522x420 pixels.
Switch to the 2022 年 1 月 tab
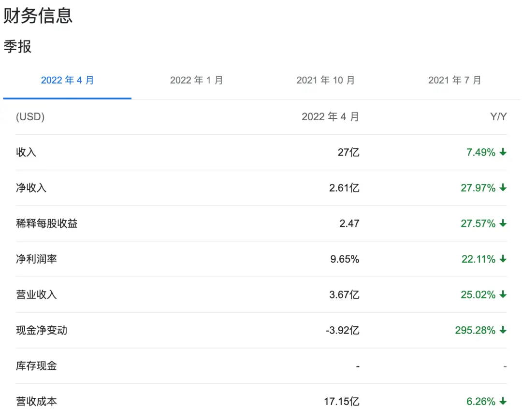(x=196, y=80)
